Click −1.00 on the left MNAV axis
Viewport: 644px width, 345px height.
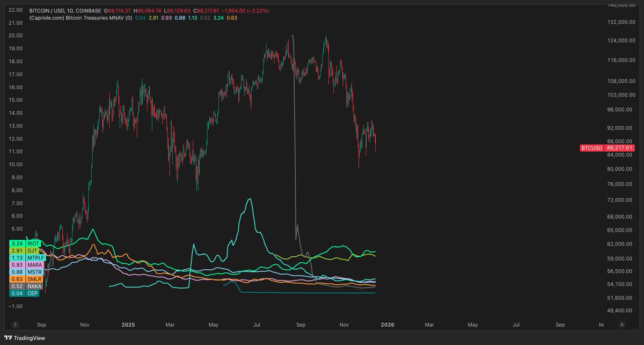point(16,306)
